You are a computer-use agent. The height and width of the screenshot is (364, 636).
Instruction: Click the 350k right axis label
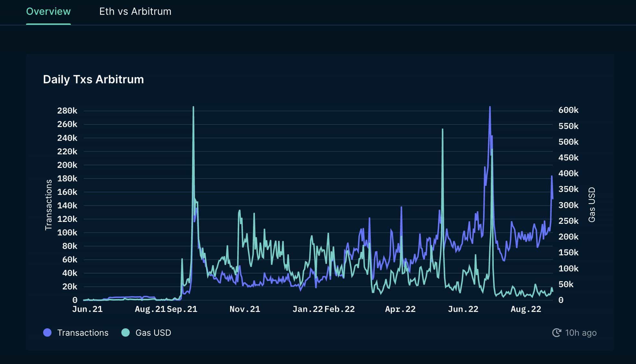coord(568,189)
